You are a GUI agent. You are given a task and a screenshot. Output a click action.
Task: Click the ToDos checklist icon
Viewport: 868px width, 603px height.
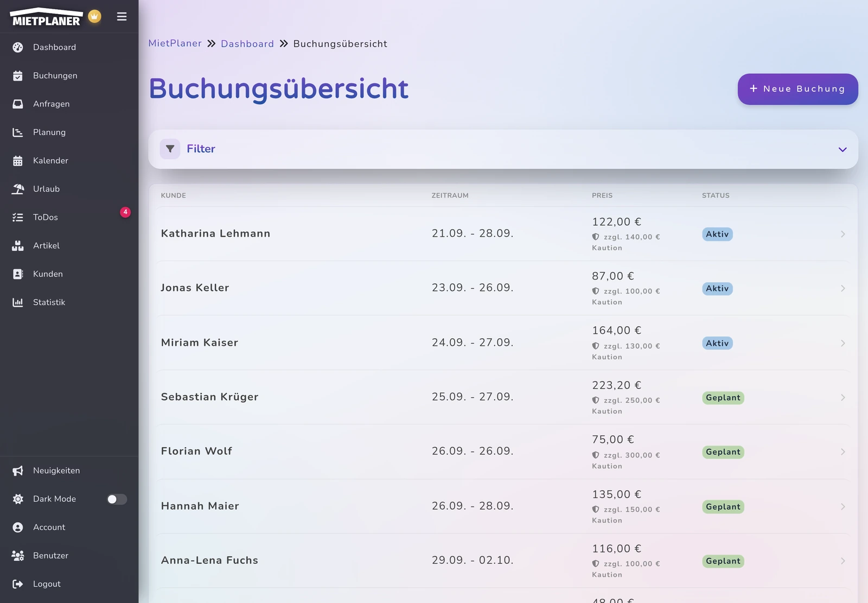pyautogui.click(x=18, y=217)
